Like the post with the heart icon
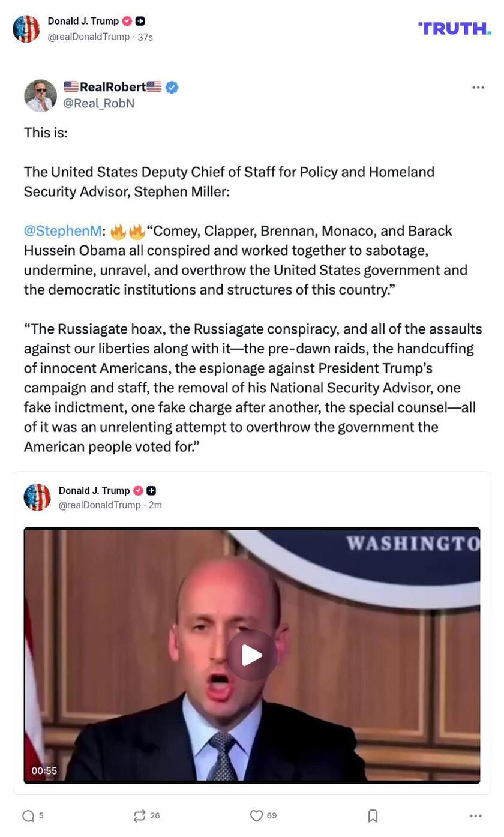 [x=256, y=816]
